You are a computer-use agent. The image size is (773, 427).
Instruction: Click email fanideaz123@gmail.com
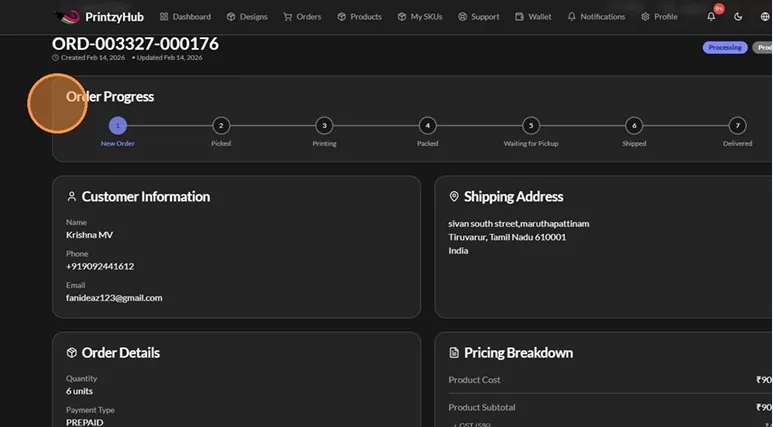[114, 298]
